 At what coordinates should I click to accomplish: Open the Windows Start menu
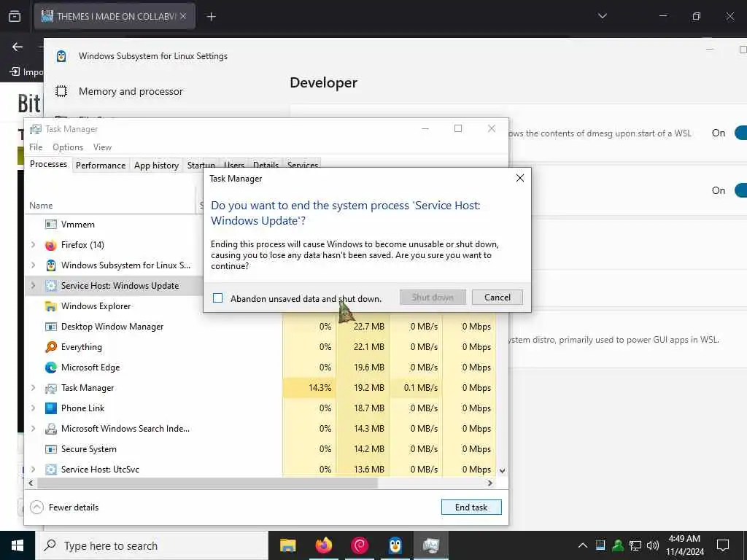point(18,545)
